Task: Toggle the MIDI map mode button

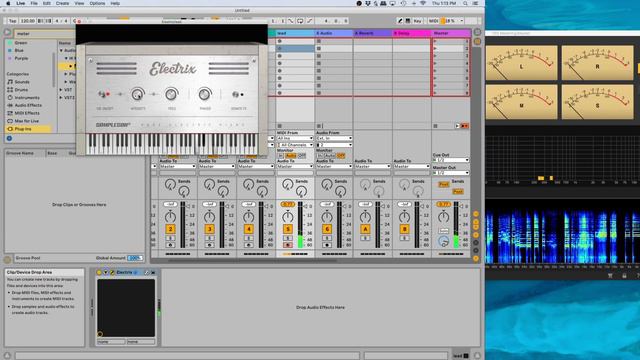Action: (433, 21)
